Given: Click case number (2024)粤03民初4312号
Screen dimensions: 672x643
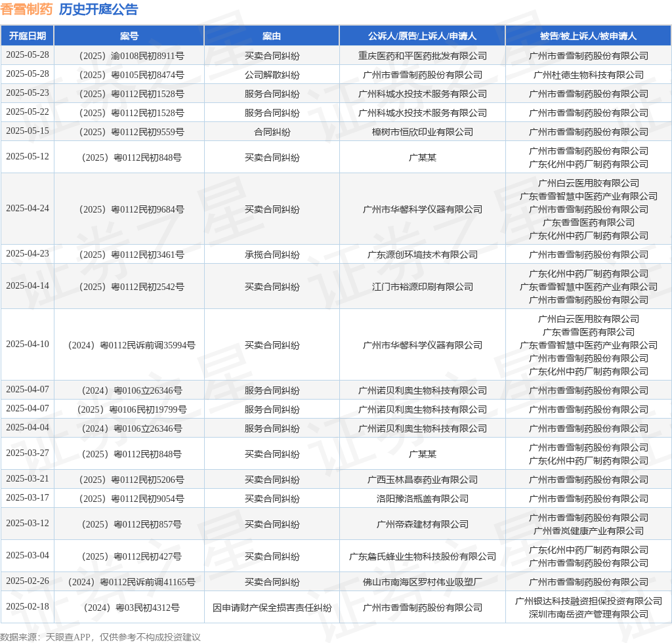Looking at the screenshot, I should pyautogui.click(x=131, y=608).
